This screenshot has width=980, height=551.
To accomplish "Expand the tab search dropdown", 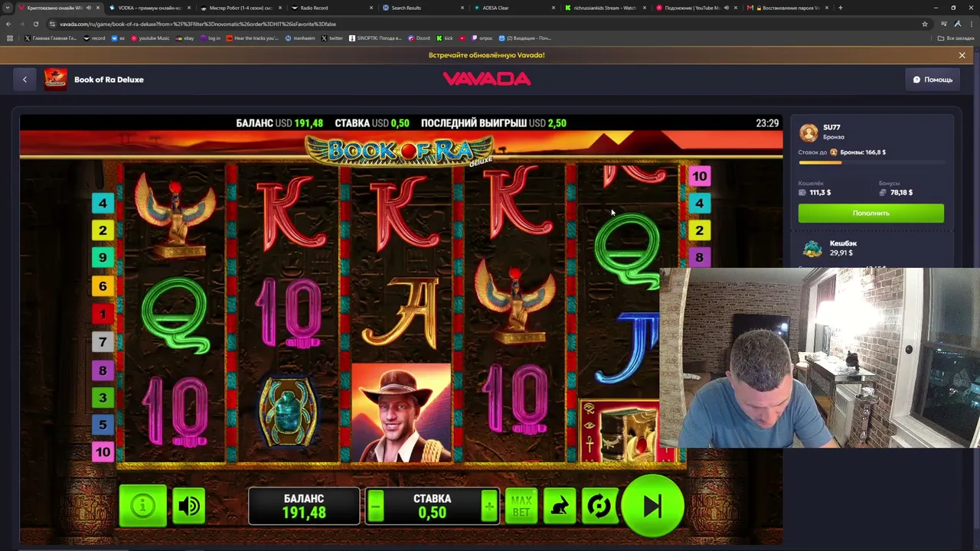I will pyautogui.click(x=8, y=8).
